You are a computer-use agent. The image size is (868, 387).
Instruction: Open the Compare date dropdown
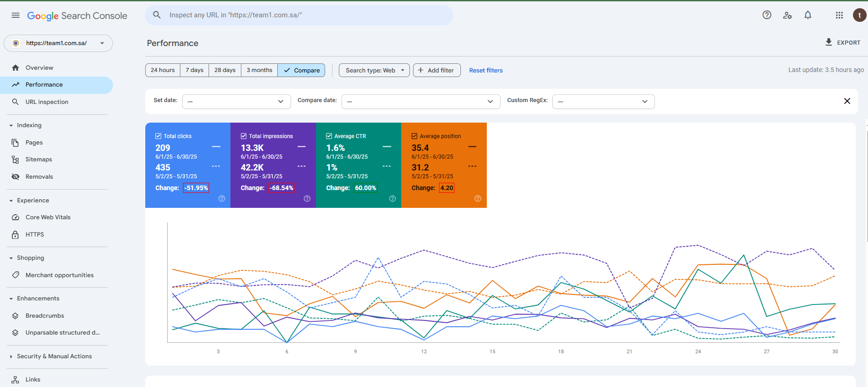point(421,101)
